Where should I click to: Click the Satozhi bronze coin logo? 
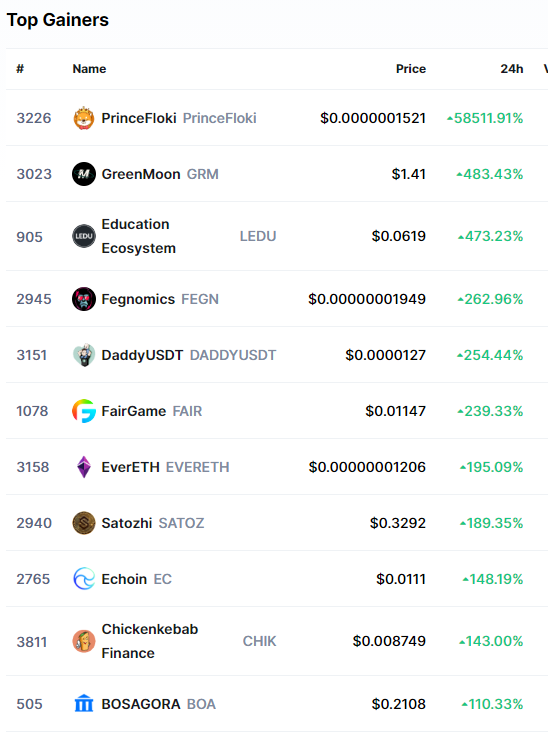click(x=84, y=523)
